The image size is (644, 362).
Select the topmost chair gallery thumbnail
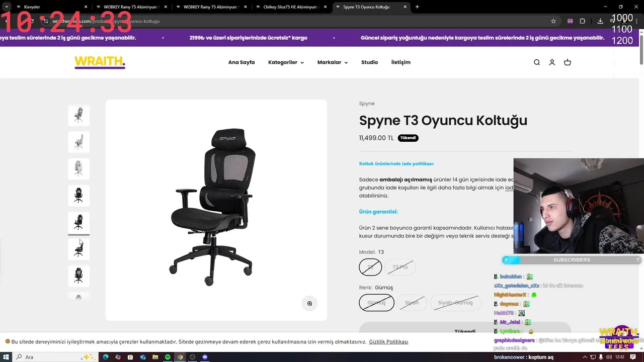[78, 115]
